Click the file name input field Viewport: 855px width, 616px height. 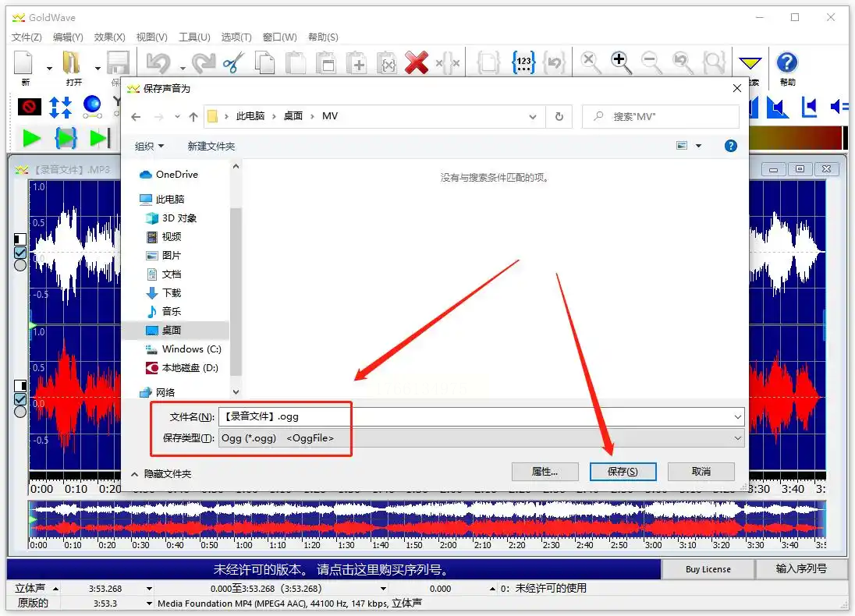pos(481,417)
